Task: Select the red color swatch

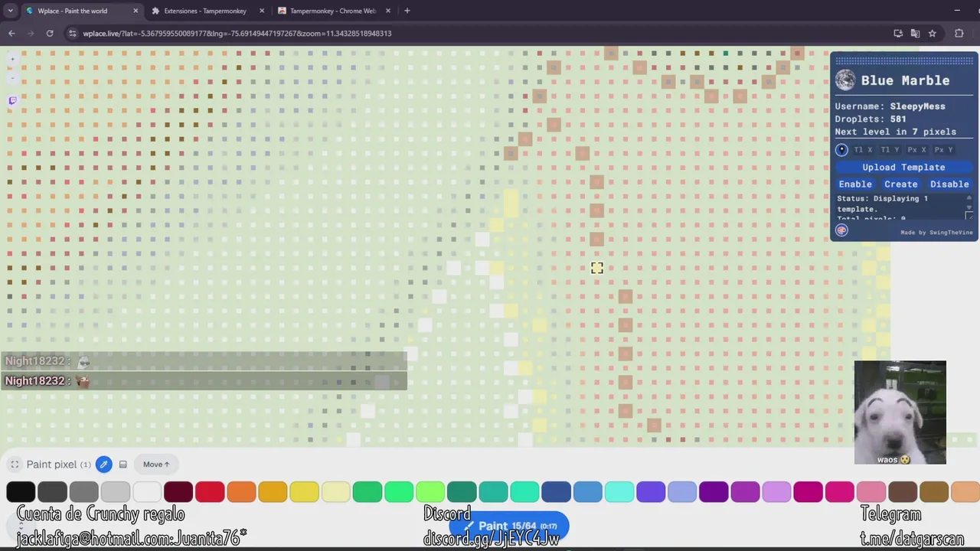Action: pyautogui.click(x=210, y=491)
